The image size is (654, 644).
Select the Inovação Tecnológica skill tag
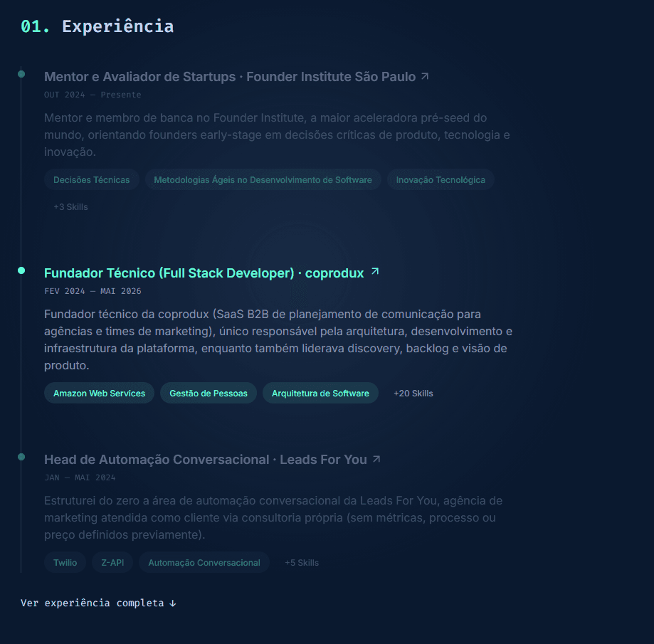coord(441,180)
